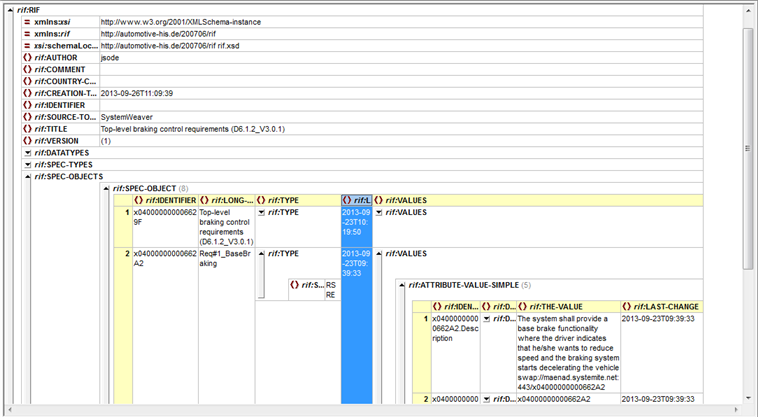Click the rif:LAST-CHANGE column header icon
The image size is (758, 417).
coord(627,306)
